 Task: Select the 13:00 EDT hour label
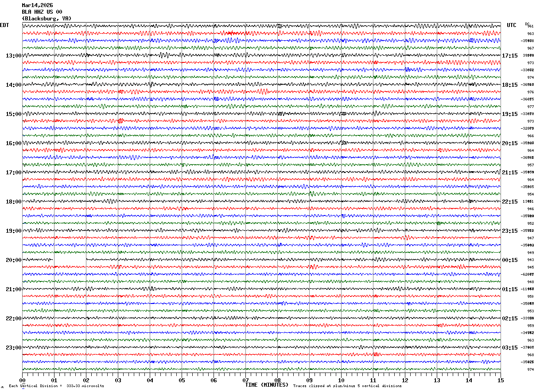[13, 56]
